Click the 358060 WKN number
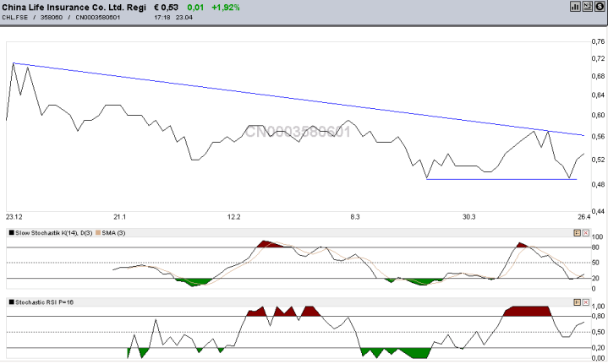The width and height of the screenshot is (608, 364). 52,18
